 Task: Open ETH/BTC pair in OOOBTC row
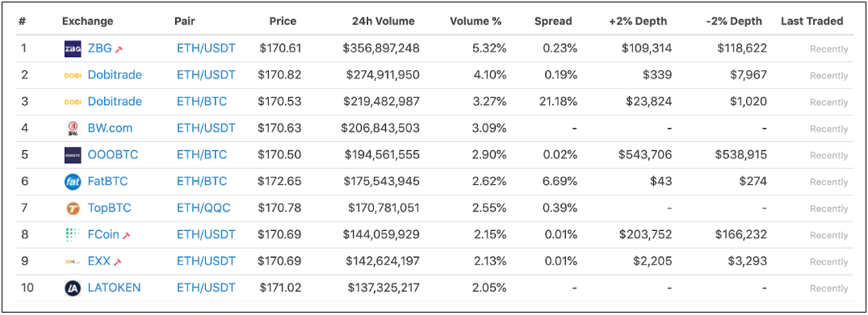[x=202, y=154]
